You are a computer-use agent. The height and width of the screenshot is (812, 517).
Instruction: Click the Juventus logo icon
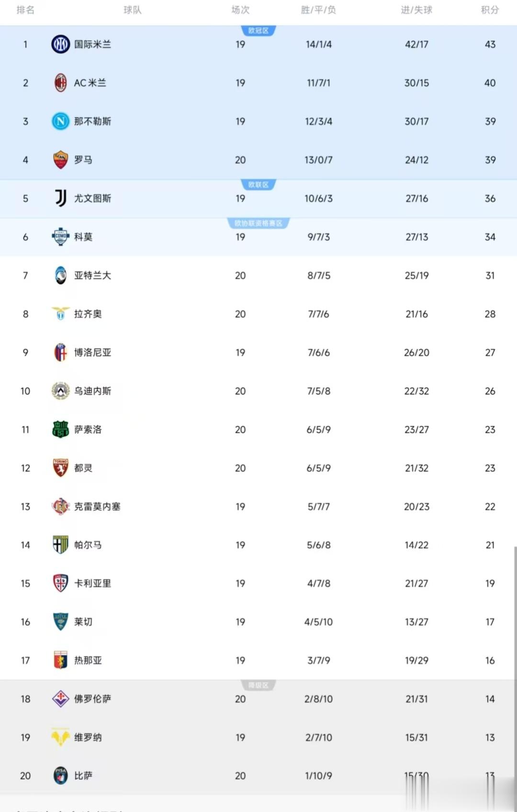tap(60, 198)
